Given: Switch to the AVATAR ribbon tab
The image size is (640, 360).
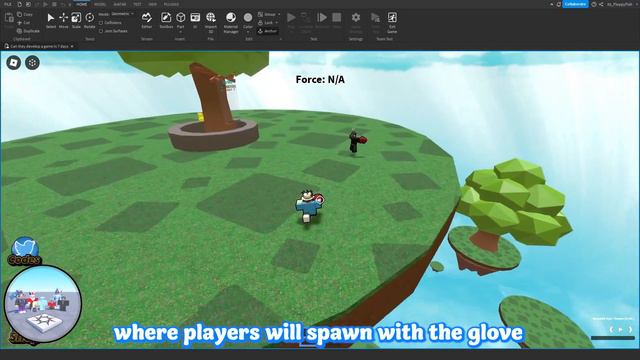Looking at the screenshot, I should coord(120,4).
